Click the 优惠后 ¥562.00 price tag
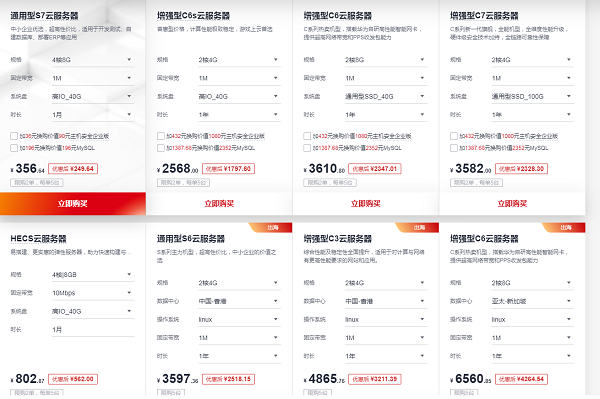The image size is (600, 399). [x=73, y=379]
